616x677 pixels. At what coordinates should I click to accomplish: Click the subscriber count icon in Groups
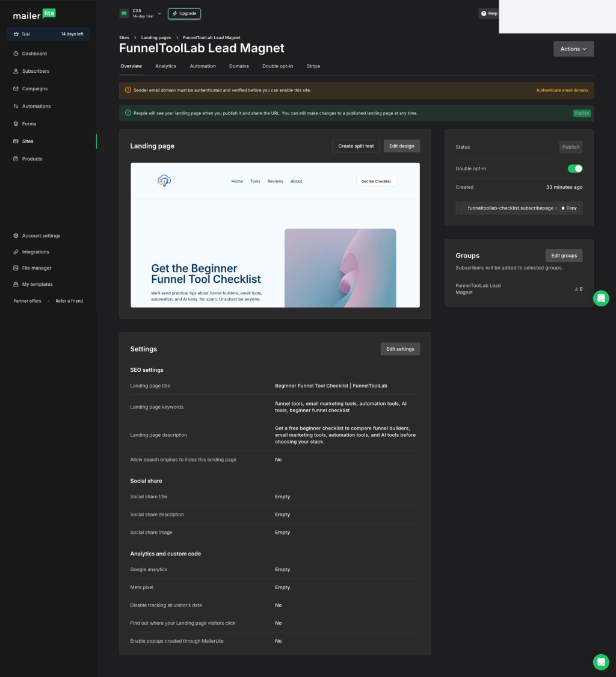coord(576,289)
